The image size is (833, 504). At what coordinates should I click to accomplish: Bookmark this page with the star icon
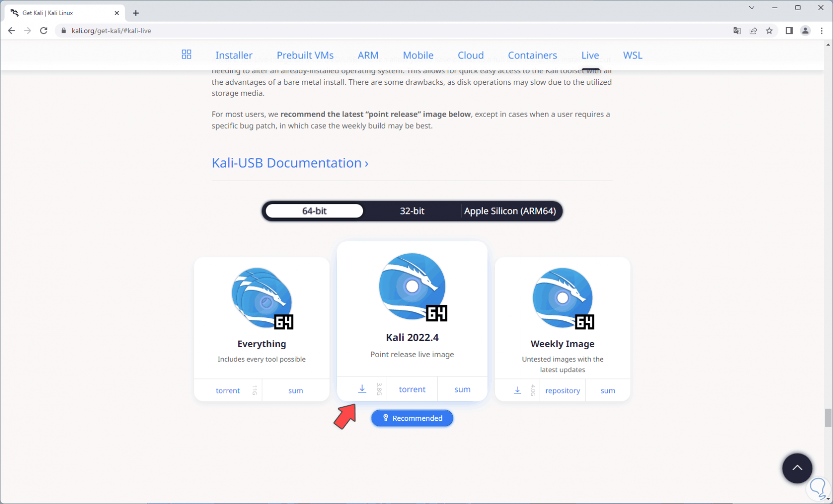pyautogui.click(x=769, y=31)
